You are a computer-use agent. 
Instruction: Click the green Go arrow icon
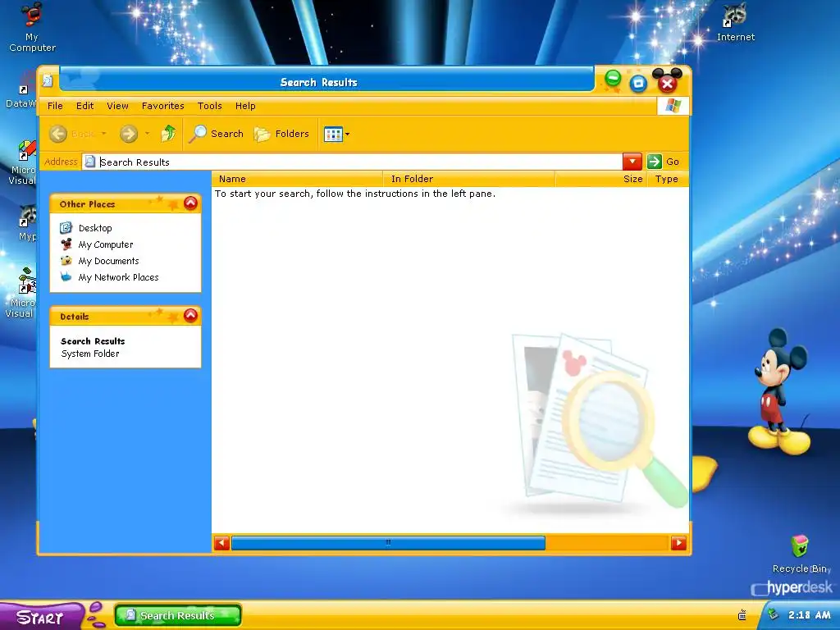point(654,162)
